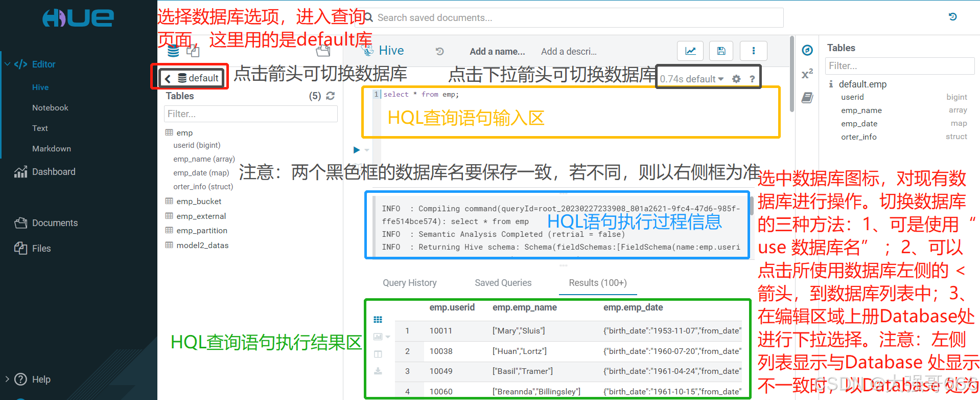Select Hive under Editor
Viewport: 980px width, 400px height.
pyautogui.click(x=40, y=87)
